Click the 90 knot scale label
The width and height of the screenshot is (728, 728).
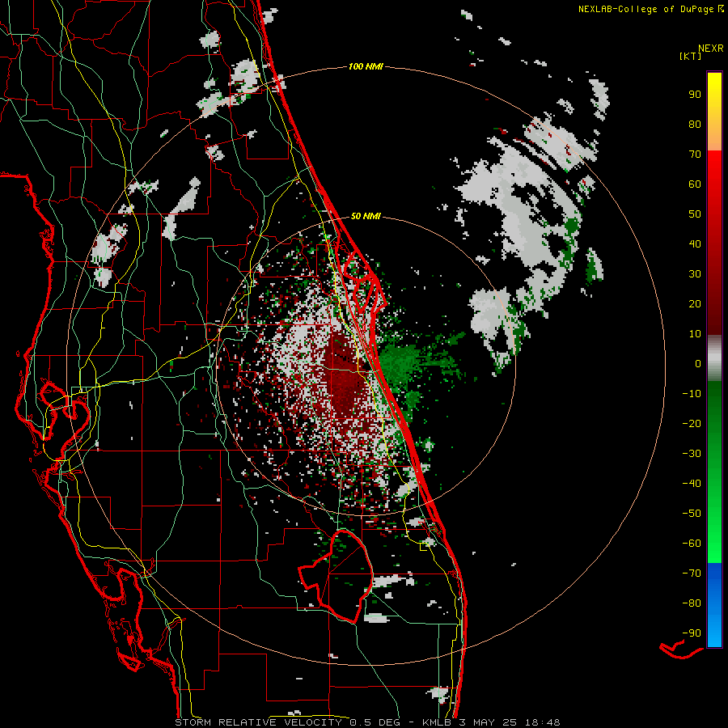(695, 95)
